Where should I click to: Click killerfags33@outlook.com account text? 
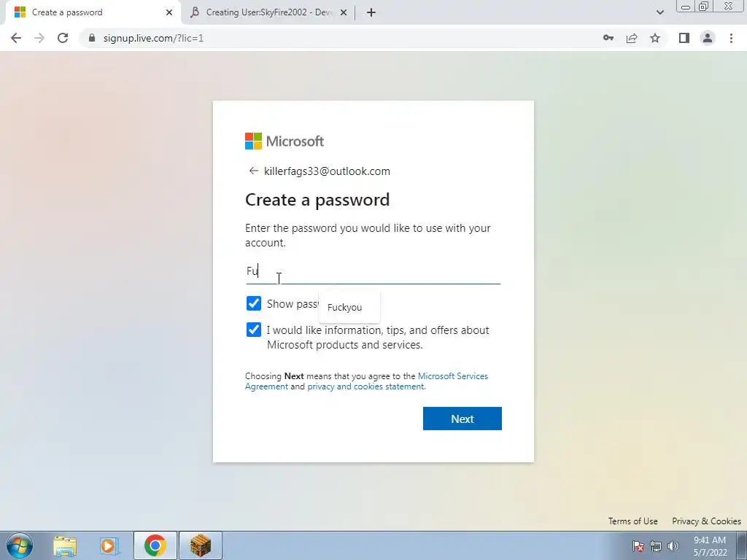tap(327, 171)
